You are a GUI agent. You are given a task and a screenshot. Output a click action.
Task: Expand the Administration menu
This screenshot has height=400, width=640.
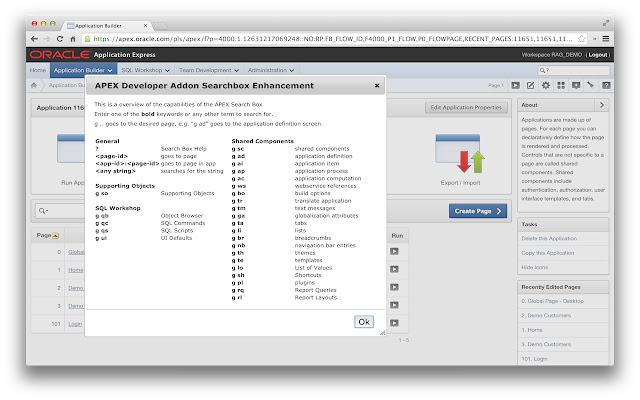(x=271, y=70)
